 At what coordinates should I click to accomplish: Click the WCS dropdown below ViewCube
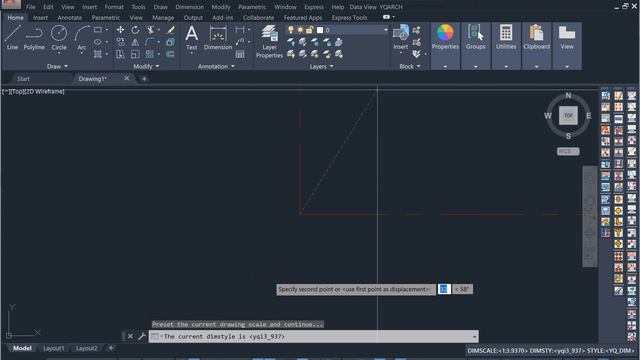coord(568,151)
